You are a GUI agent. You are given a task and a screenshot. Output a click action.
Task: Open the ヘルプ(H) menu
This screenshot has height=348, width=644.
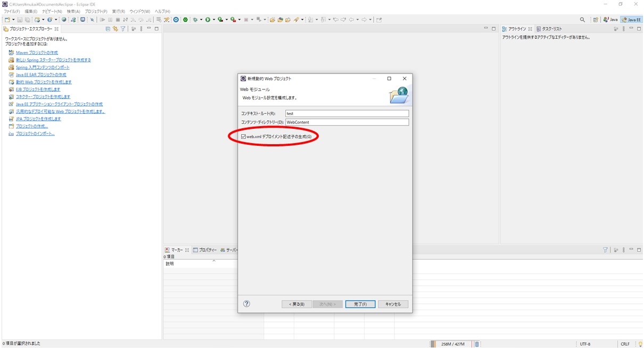click(162, 11)
